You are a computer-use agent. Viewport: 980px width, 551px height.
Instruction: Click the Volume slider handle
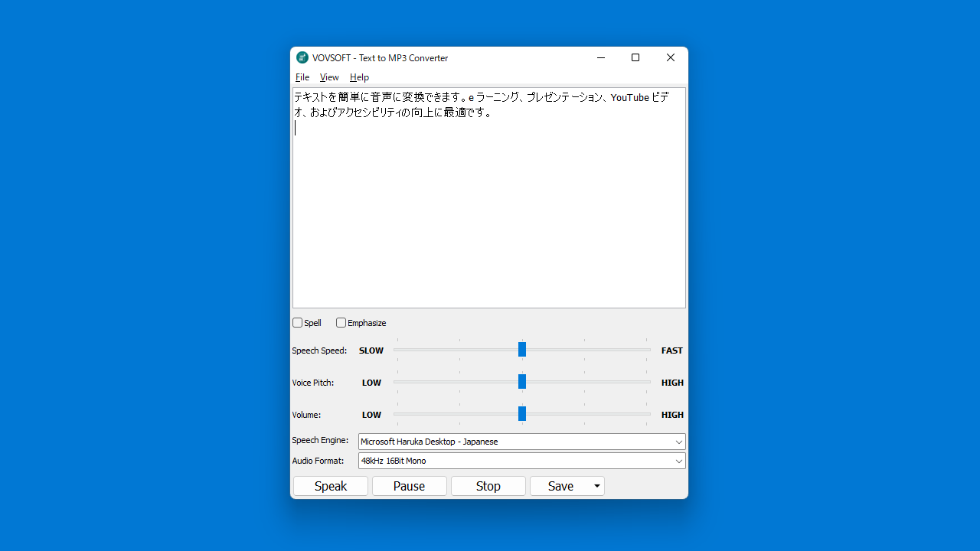[x=522, y=414]
